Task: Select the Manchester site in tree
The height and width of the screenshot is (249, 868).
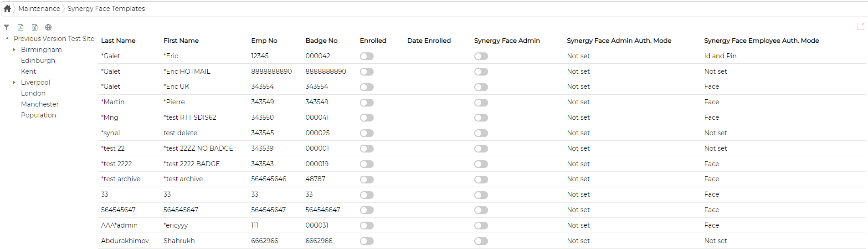Action: click(x=40, y=104)
